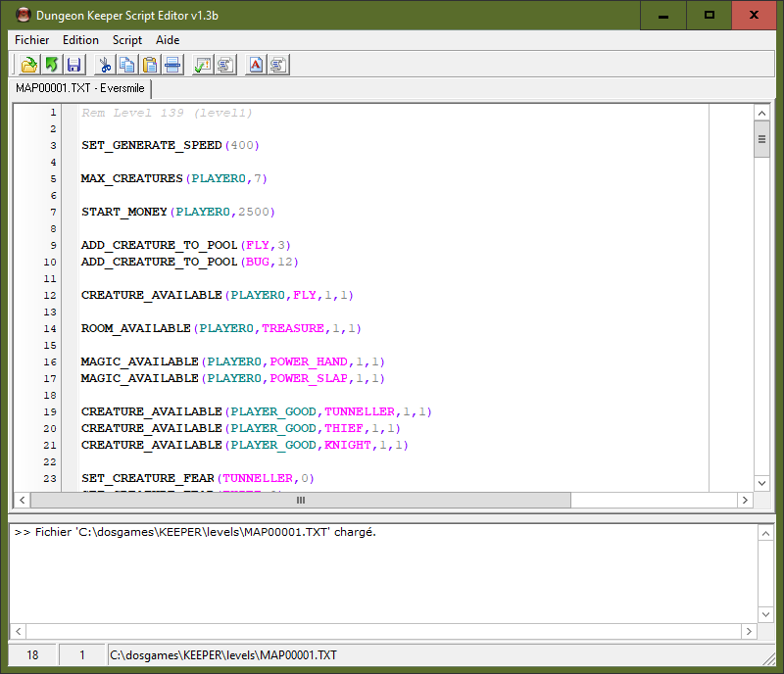Save script with the floppy disk icon
The image size is (784, 674).
(x=73, y=65)
